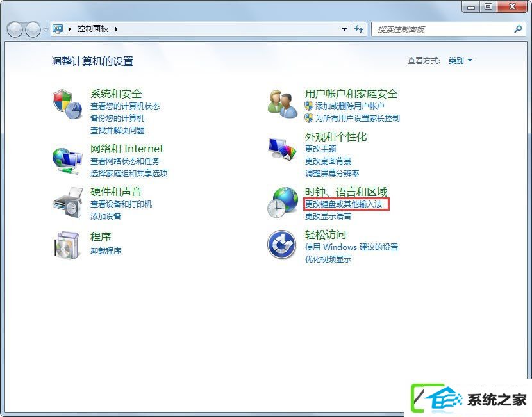Open the 程序 heading

101,236
